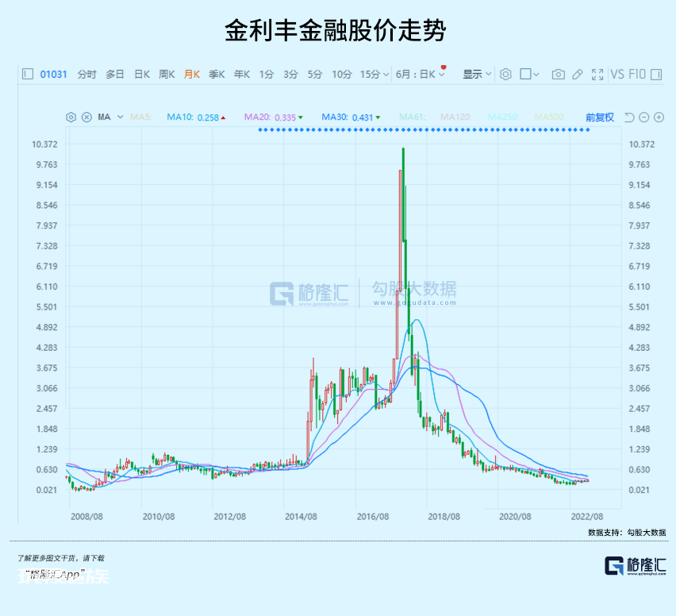Select 周K period tab

(x=167, y=75)
